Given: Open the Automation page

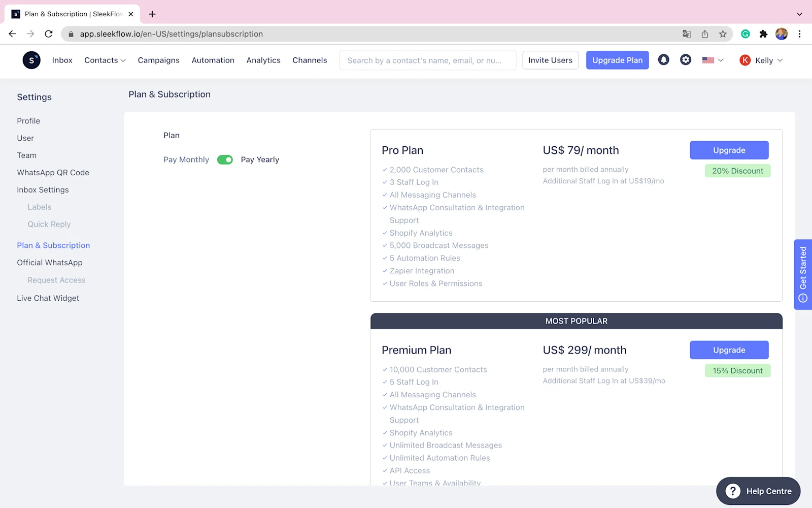Looking at the screenshot, I should click(213, 60).
